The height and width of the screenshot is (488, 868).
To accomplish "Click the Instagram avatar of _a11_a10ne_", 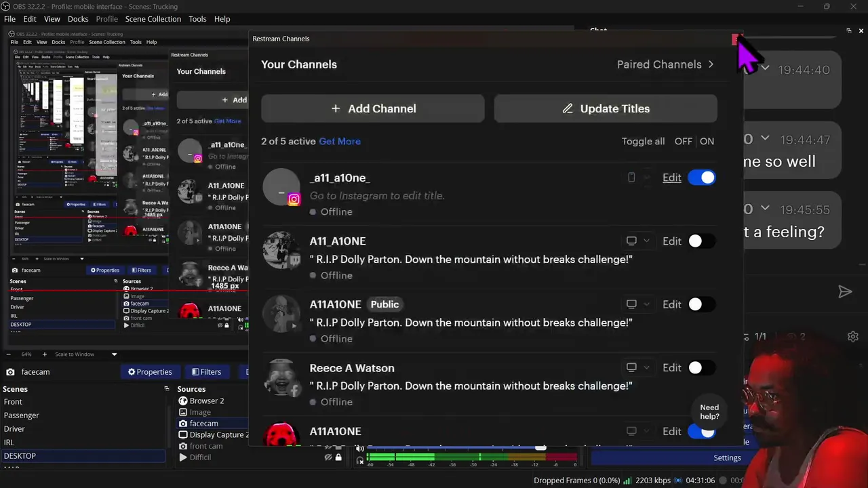I will click(281, 186).
